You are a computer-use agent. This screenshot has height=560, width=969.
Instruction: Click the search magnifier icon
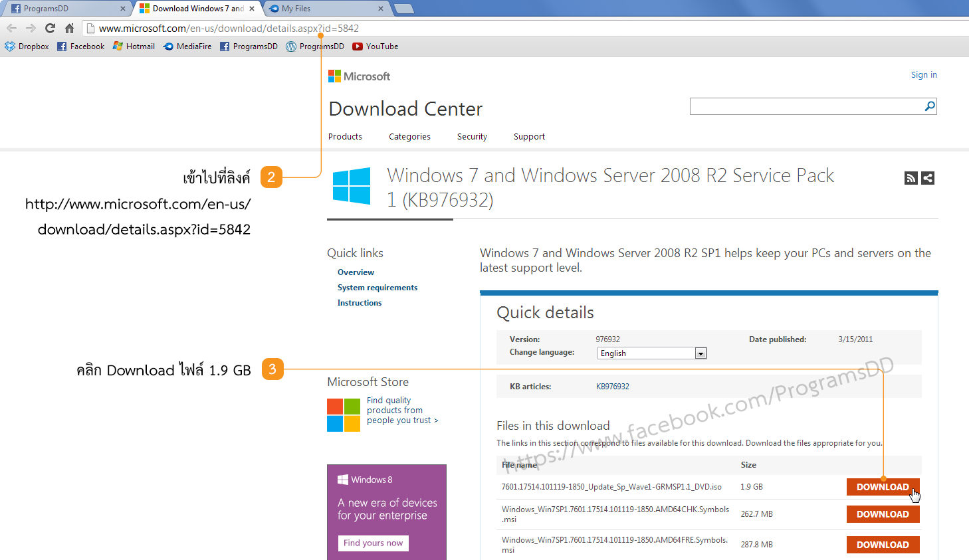point(929,106)
